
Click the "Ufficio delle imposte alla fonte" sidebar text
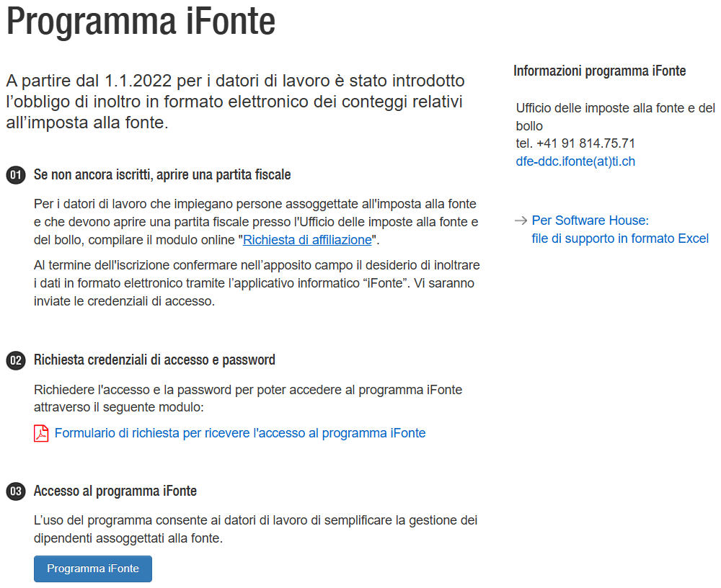615,108
